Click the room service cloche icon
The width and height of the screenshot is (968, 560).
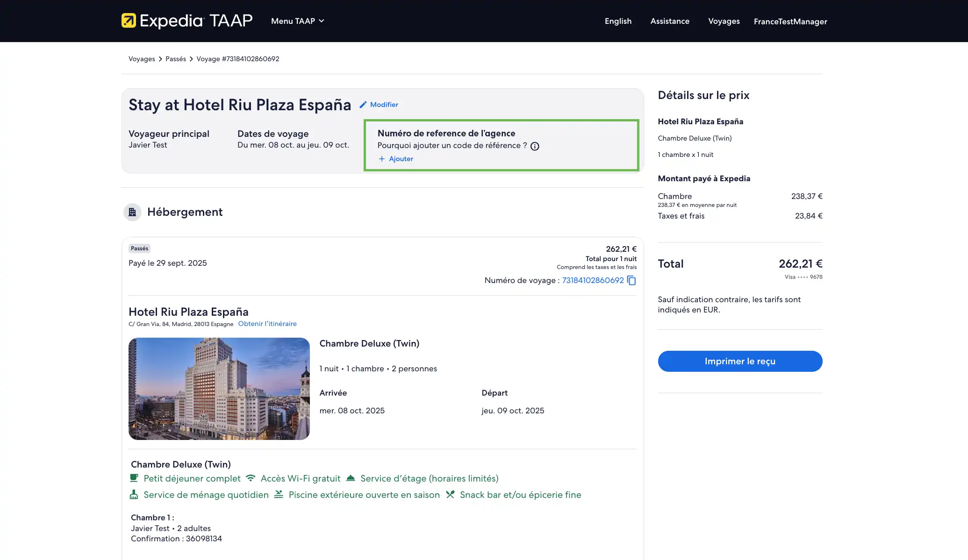(351, 478)
